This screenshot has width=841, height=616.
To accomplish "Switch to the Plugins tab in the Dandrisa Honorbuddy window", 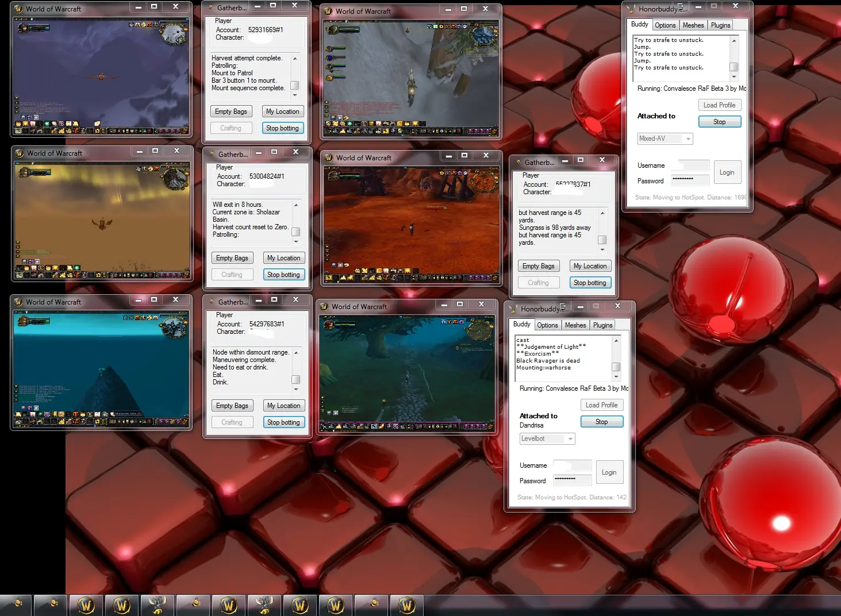I will [x=602, y=325].
